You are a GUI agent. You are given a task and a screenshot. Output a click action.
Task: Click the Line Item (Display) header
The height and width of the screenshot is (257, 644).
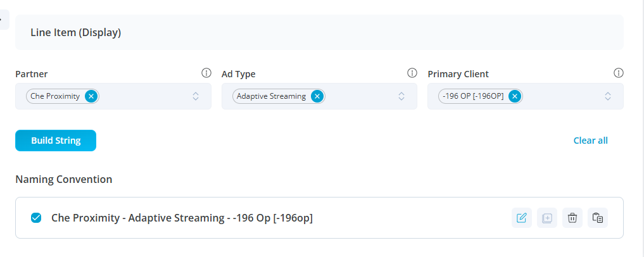(76, 32)
